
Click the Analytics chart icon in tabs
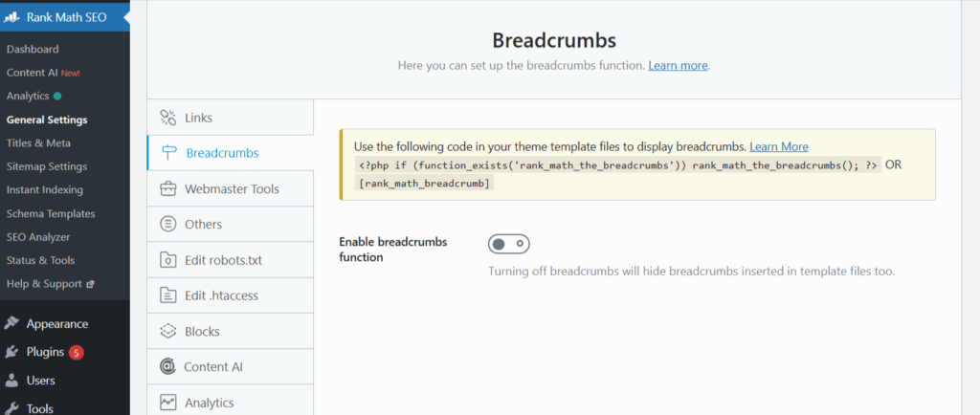pyautogui.click(x=168, y=403)
